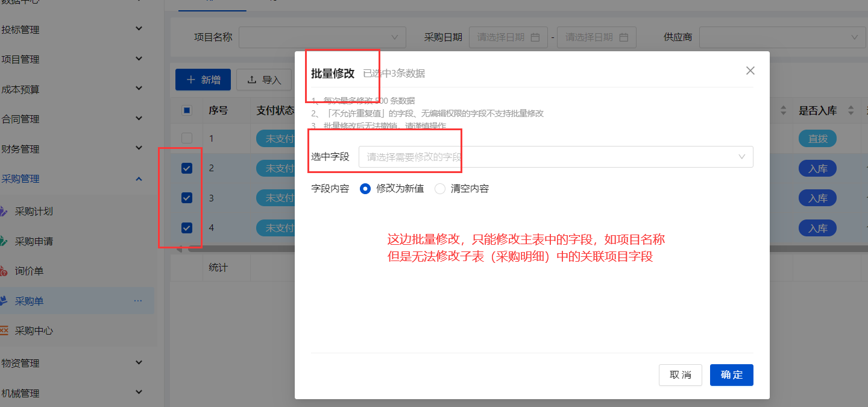This screenshot has width=868, height=407.
Task: Cancel the dialog with 取消 button
Action: (x=680, y=374)
